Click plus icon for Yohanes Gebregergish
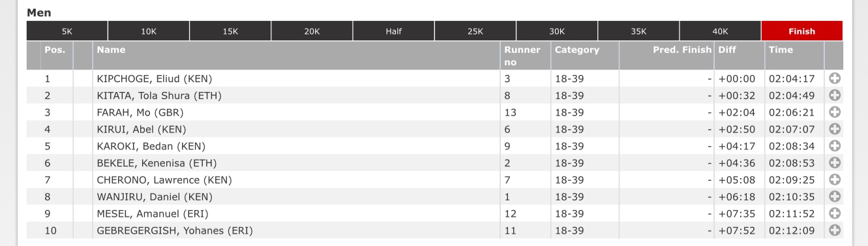This screenshot has width=868, height=246. point(834,230)
